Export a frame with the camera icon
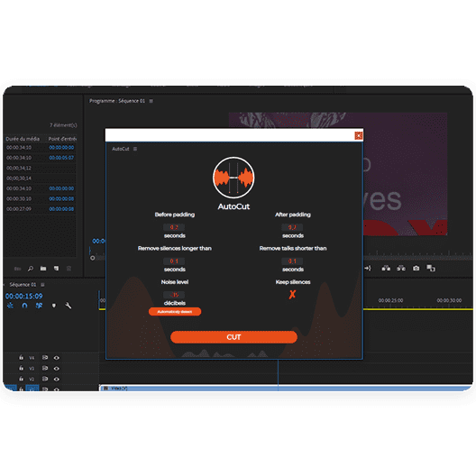Image resolution: width=476 pixels, height=476 pixels. click(x=416, y=268)
